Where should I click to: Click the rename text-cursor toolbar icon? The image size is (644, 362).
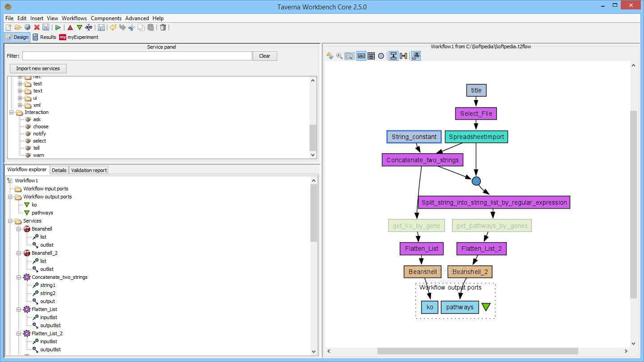89,27
